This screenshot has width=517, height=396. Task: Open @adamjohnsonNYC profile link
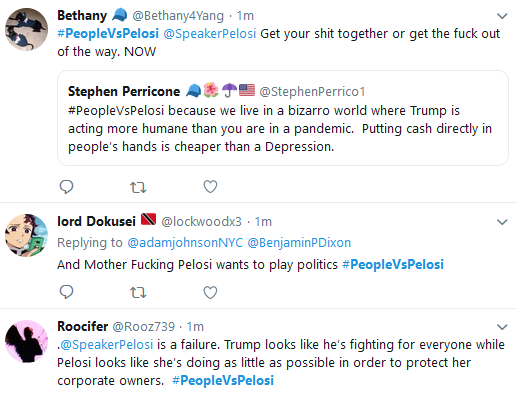tap(185, 243)
